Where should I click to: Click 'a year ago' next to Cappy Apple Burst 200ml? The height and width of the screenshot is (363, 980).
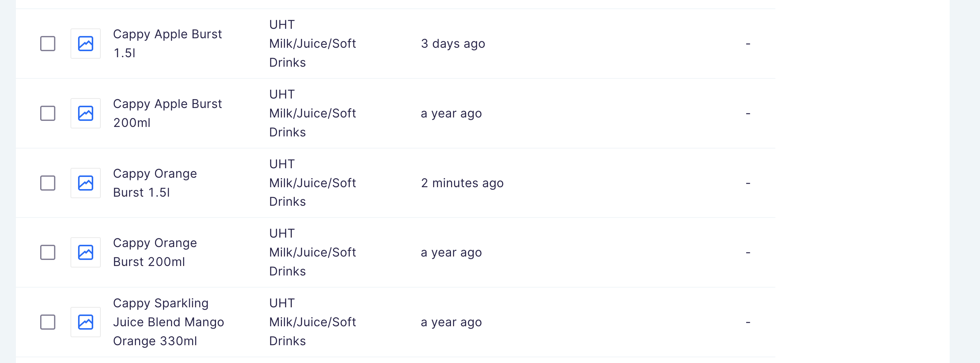tap(451, 113)
